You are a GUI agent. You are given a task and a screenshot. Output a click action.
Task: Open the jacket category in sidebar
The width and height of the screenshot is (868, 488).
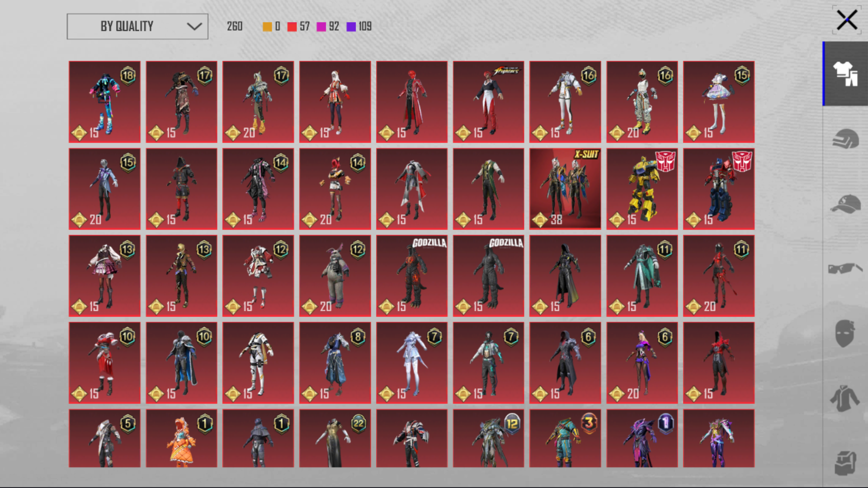[845, 399]
